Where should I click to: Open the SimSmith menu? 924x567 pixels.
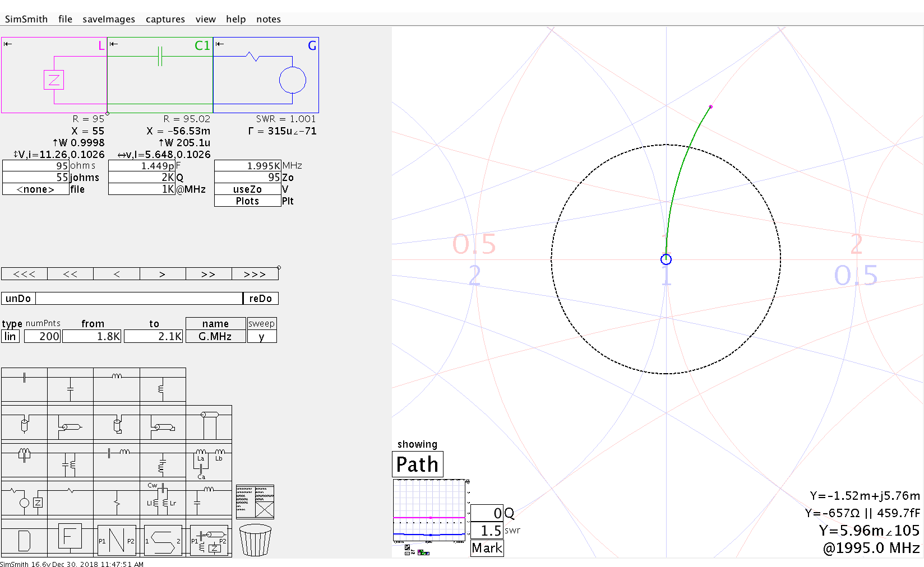pos(26,19)
